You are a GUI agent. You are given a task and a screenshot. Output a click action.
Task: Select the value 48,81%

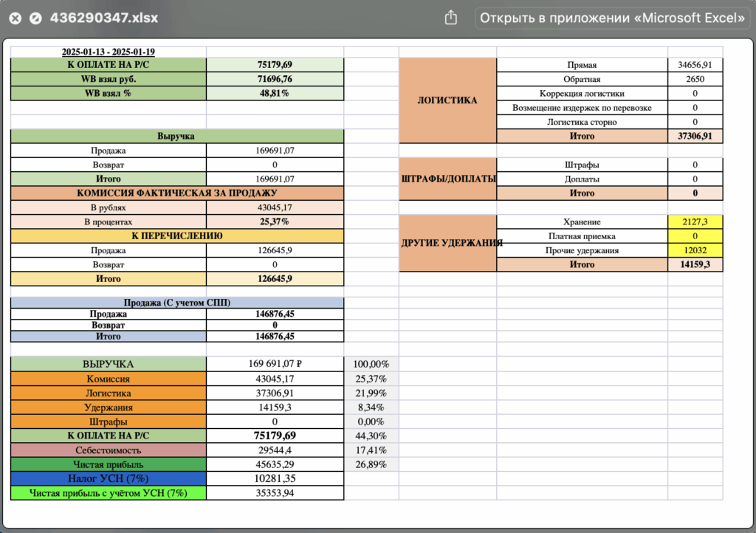point(275,94)
